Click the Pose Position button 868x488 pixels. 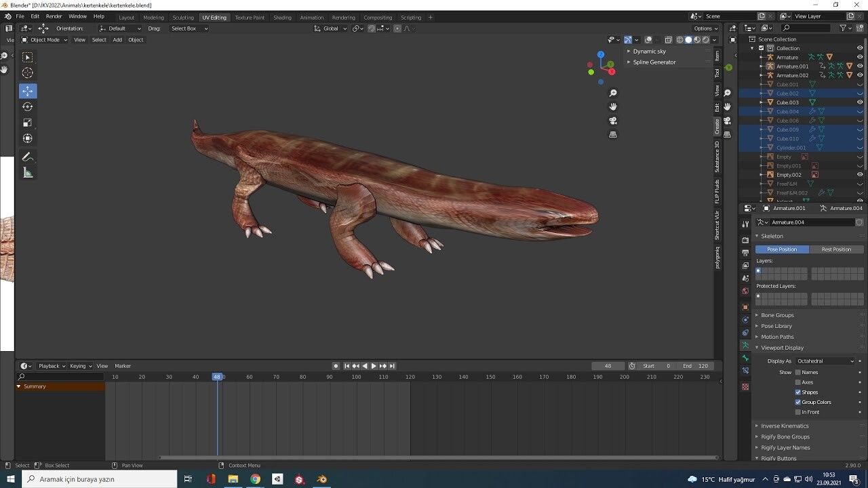coord(781,249)
